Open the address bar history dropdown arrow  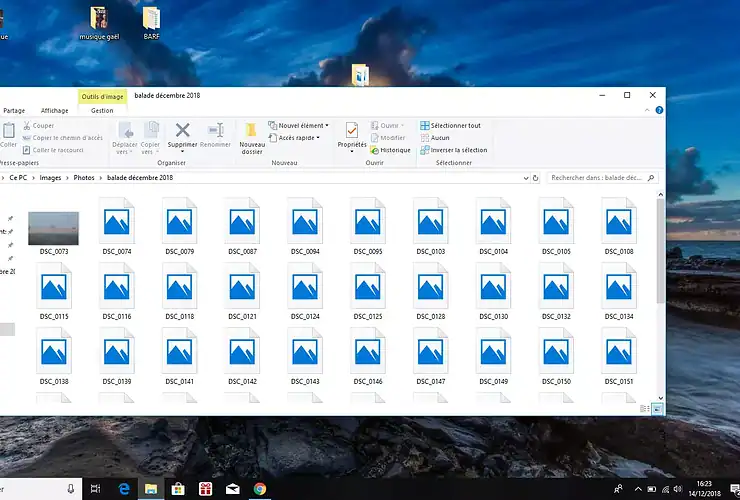coord(526,178)
